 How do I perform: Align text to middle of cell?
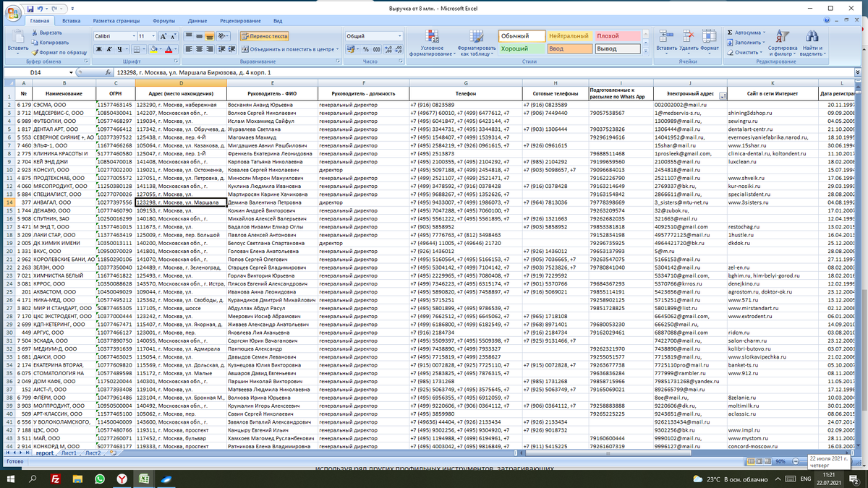tap(199, 36)
